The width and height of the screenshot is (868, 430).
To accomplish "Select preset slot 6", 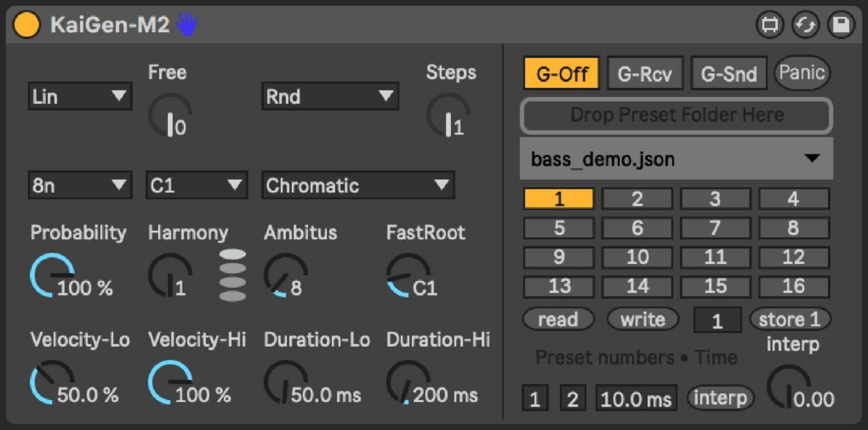I will coord(637,228).
